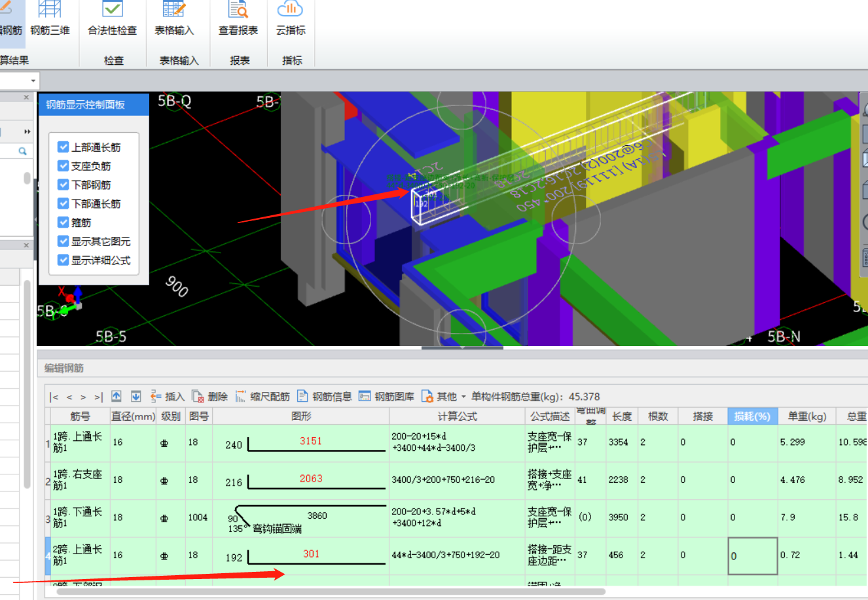Screen dimensions: 868x600
Task: Click 直径(mm) column header
Action: click(x=133, y=416)
